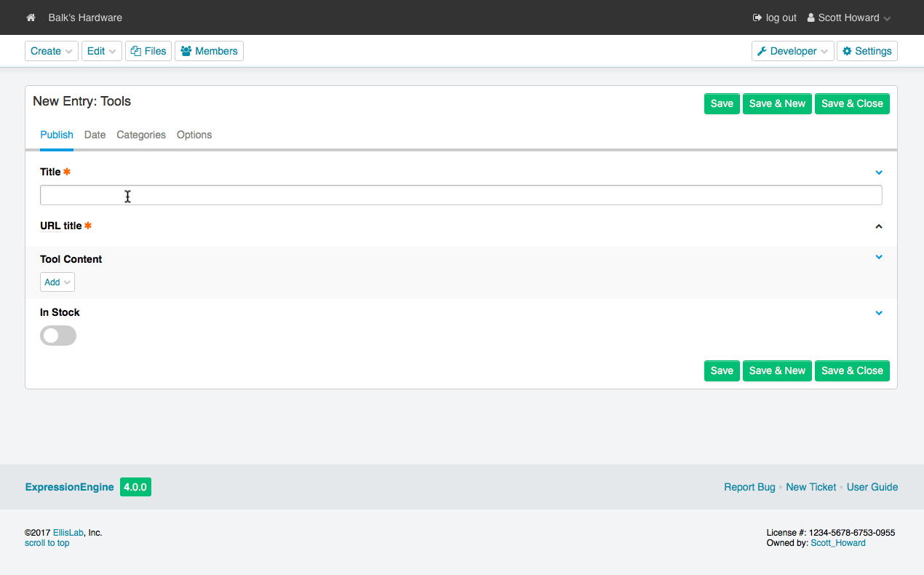
Task: Click the log out link
Action: (775, 17)
